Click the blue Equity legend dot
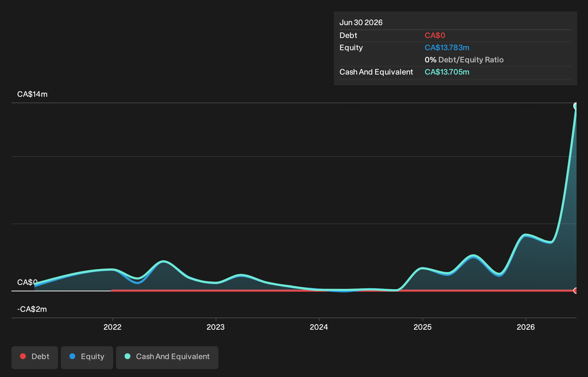This screenshot has height=377, width=588. click(72, 356)
